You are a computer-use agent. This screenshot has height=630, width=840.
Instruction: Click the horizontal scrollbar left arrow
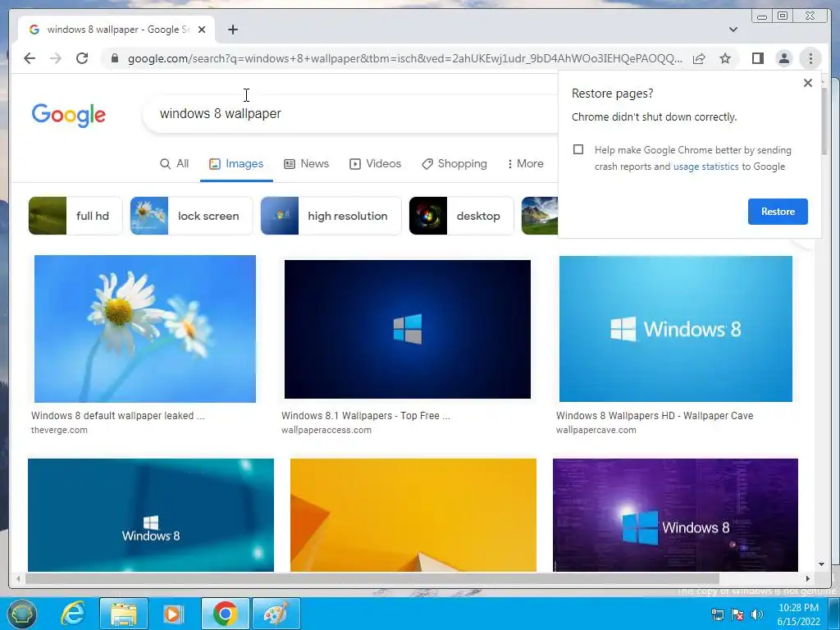[x=18, y=578]
